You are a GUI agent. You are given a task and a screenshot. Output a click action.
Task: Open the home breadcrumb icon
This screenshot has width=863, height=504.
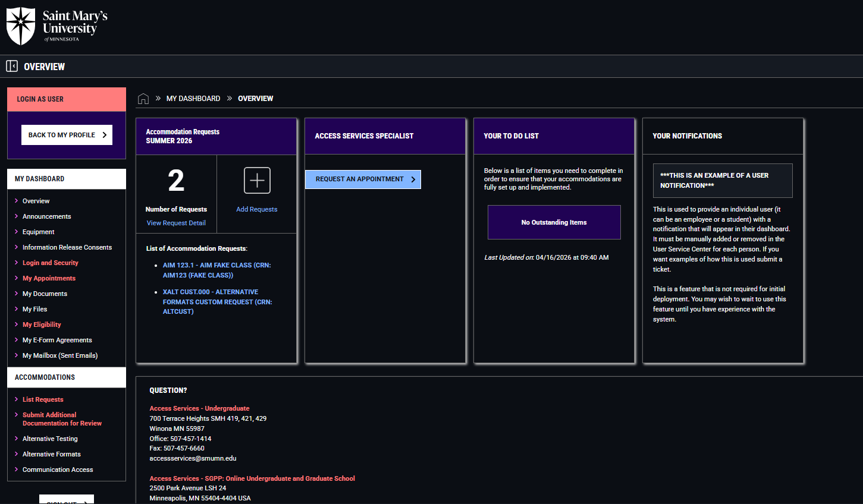coord(143,99)
